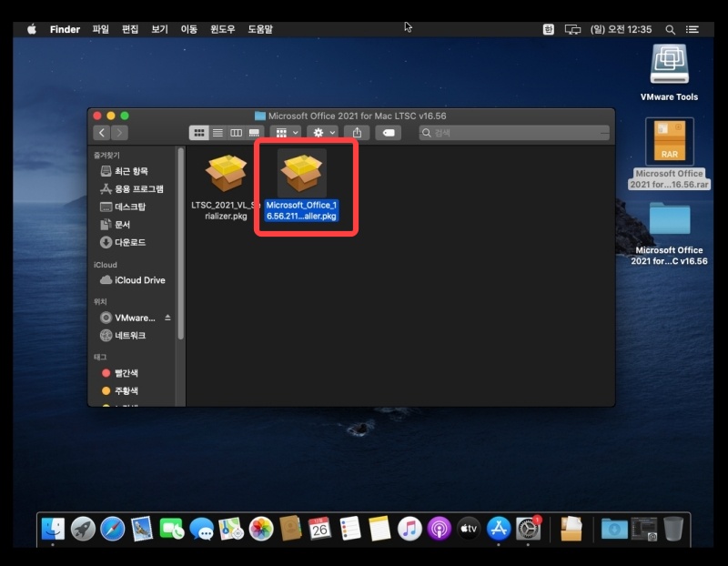Image resolution: width=728 pixels, height=566 pixels.
Task: Switch Finder to column view
Action: click(x=236, y=133)
